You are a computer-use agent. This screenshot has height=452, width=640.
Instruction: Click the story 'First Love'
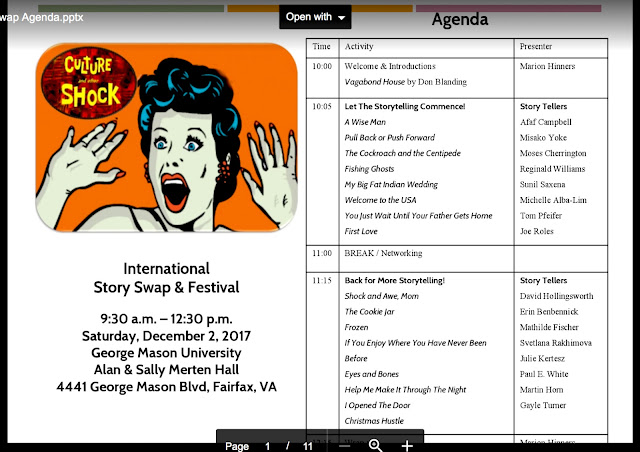pyautogui.click(x=361, y=231)
